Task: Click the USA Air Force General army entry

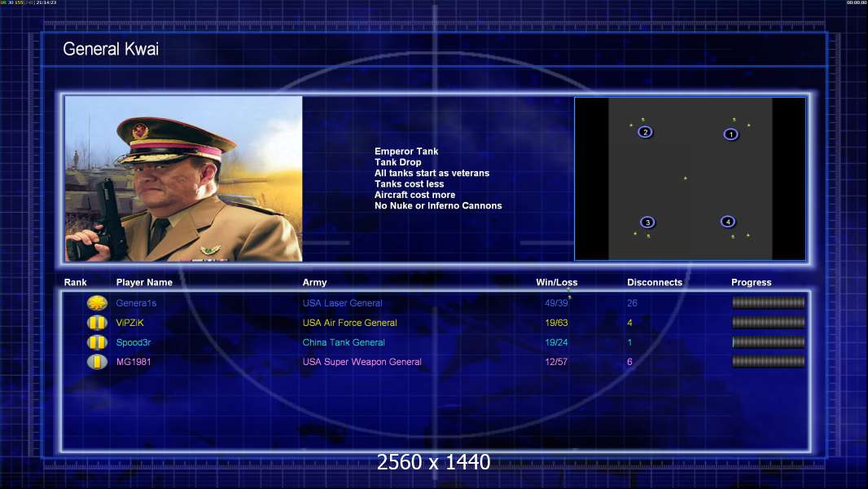Action: 350,322
